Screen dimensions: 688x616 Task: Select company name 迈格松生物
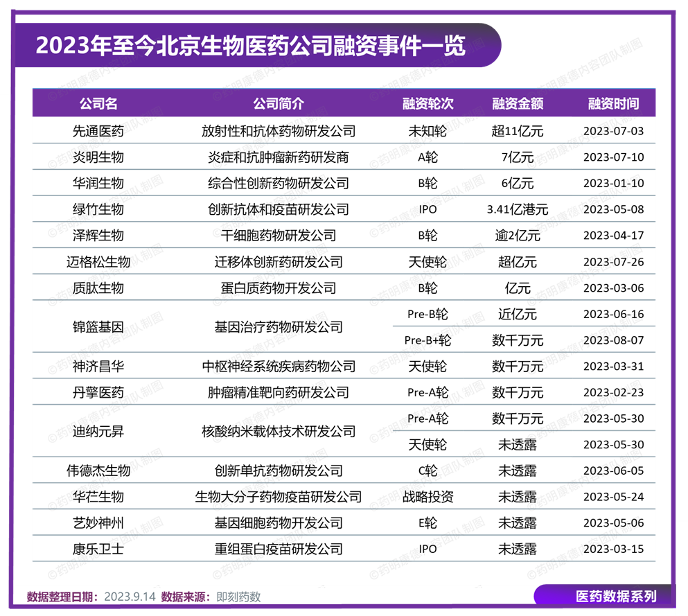(98, 262)
